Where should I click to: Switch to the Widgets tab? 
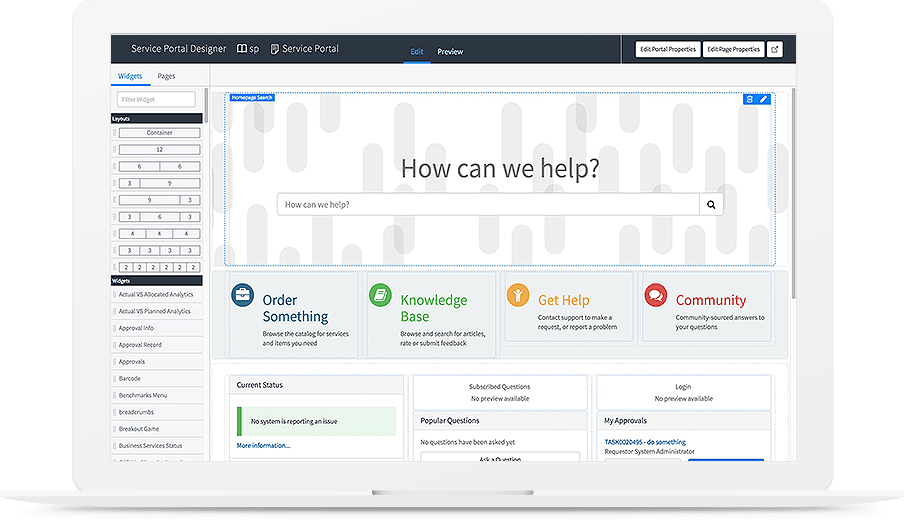(x=130, y=76)
